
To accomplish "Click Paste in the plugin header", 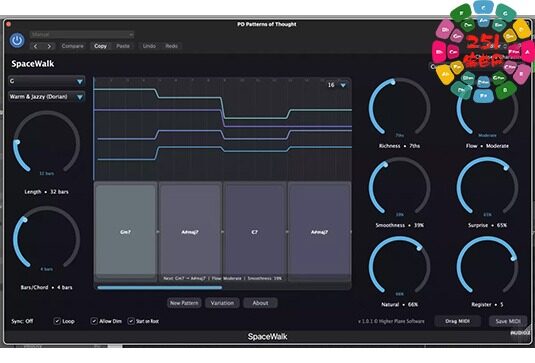I will click(x=123, y=46).
